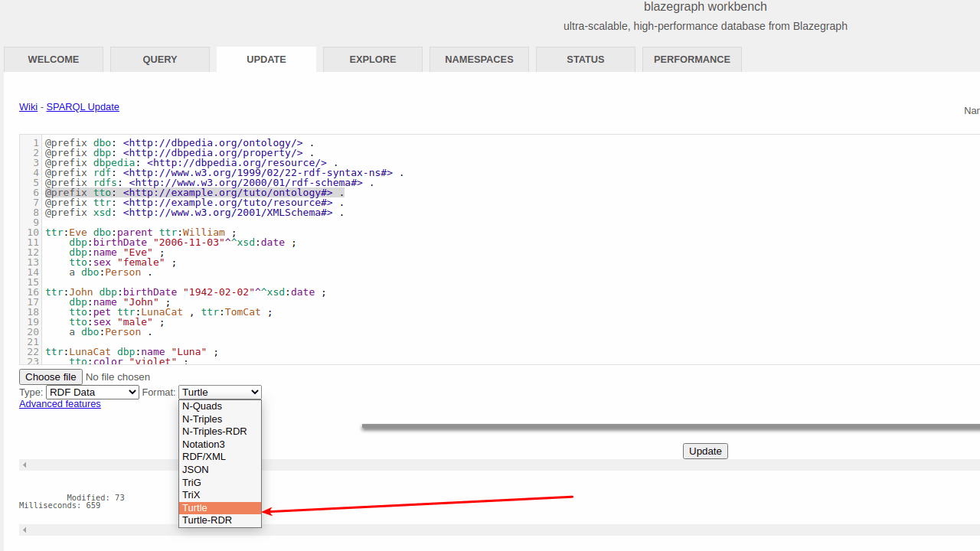Click the left arrow of bottom scrollbar
This screenshot has height=551, width=980.
click(x=24, y=530)
